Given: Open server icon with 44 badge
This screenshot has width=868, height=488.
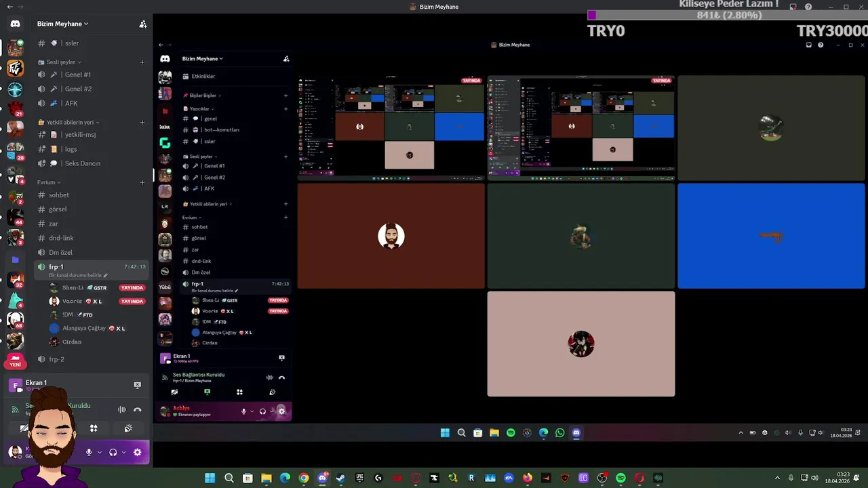Looking at the screenshot, I should click(x=15, y=217).
